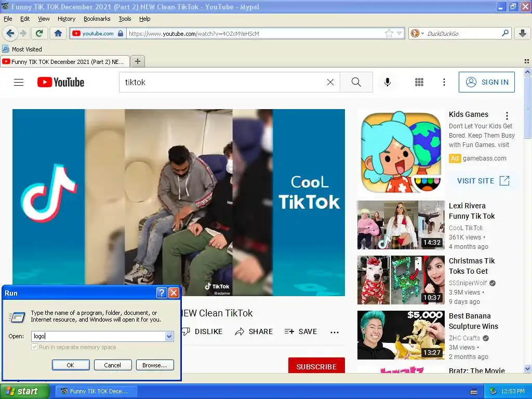Click the page scrollbar up arrow
The height and width of the screenshot is (399, 532).
point(527,72)
